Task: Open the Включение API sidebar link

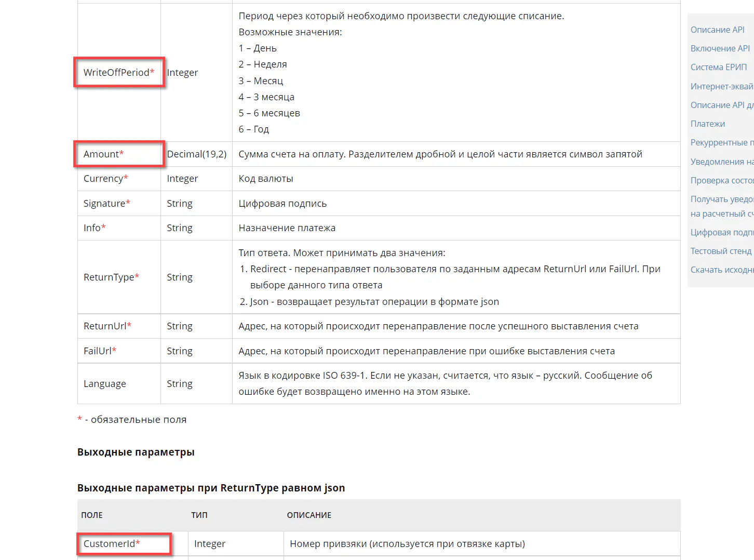Action: pos(720,48)
